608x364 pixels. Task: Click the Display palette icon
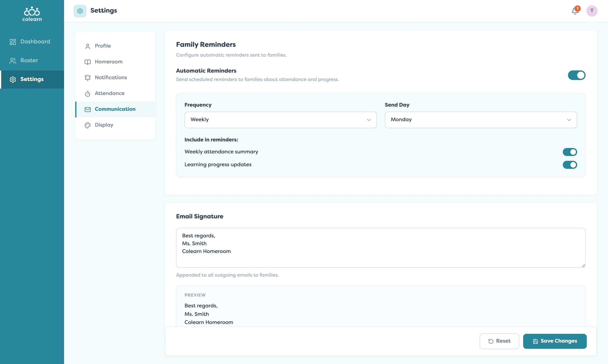point(88,125)
